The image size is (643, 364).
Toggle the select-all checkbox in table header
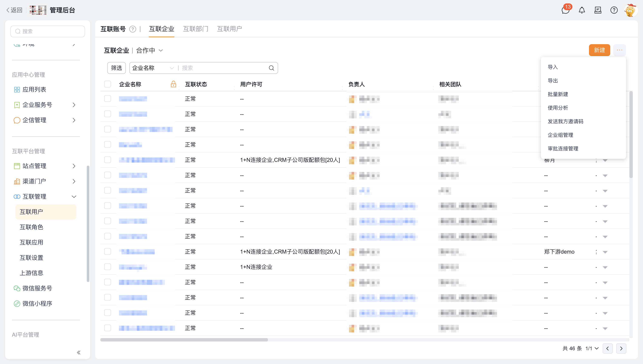(108, 84)
